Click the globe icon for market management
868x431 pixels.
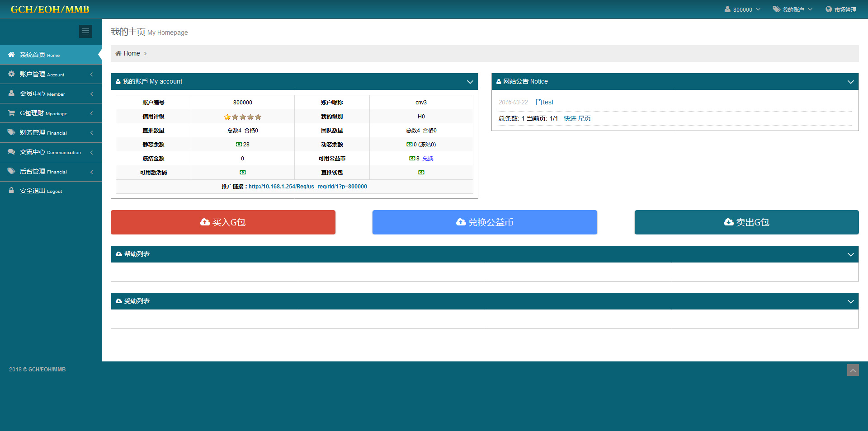coord(828,9)
